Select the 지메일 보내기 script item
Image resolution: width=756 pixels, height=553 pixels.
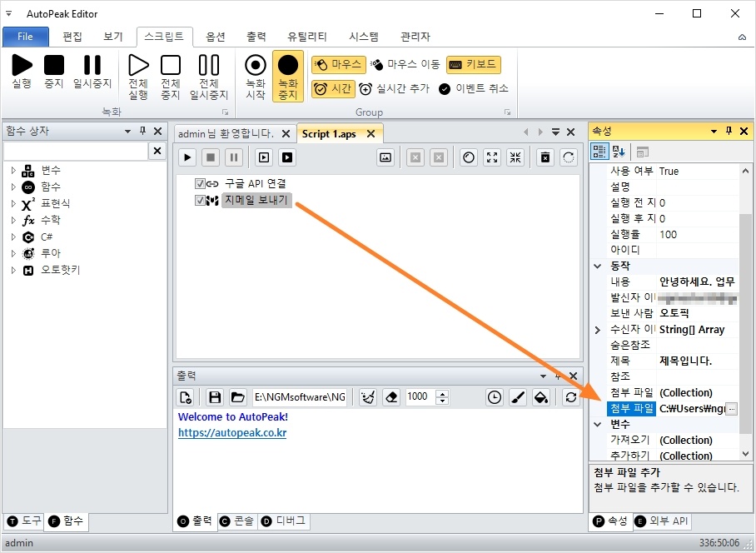click(x=256, y=200)
